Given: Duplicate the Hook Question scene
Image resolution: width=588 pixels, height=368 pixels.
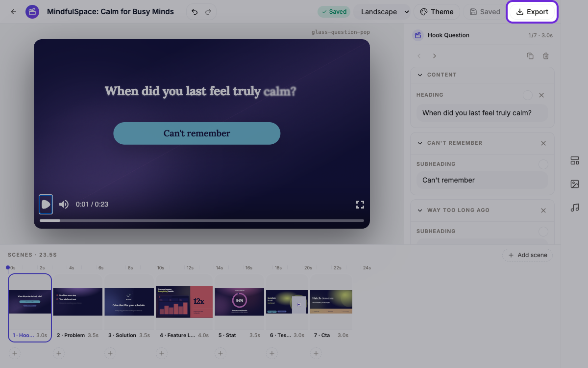Looking at the screenshot, I should coord(530,56).
